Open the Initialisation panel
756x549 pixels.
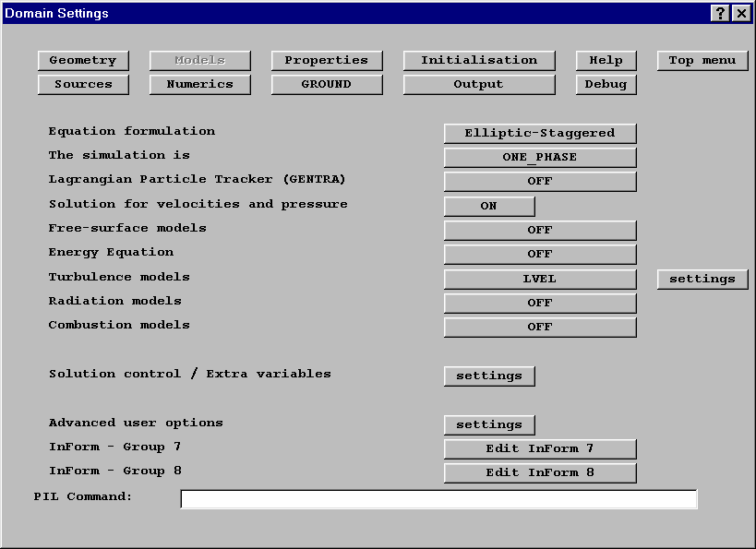[479, 61]
